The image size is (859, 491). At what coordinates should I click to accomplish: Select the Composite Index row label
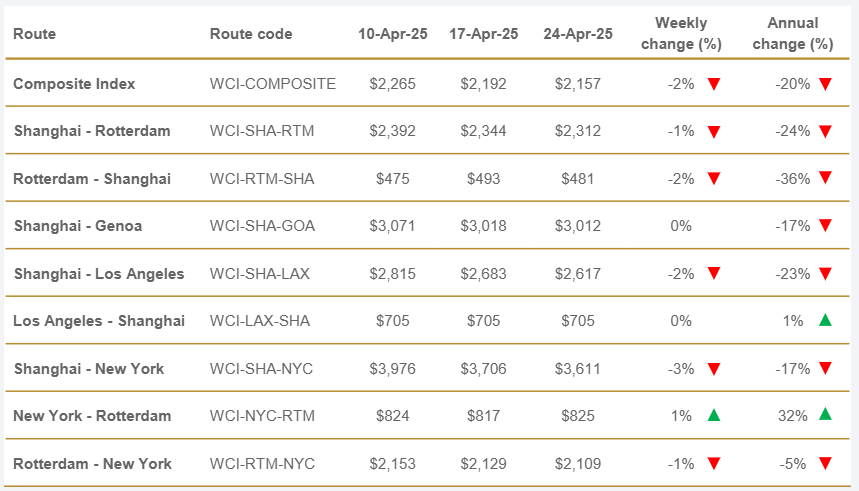74,84
